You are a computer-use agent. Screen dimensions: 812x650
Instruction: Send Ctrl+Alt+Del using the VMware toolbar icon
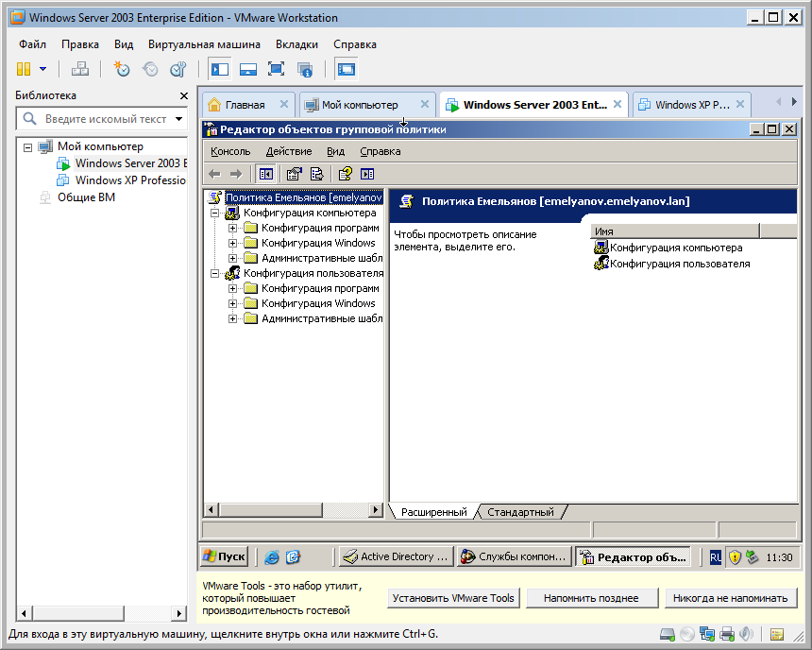pos(79,69)
